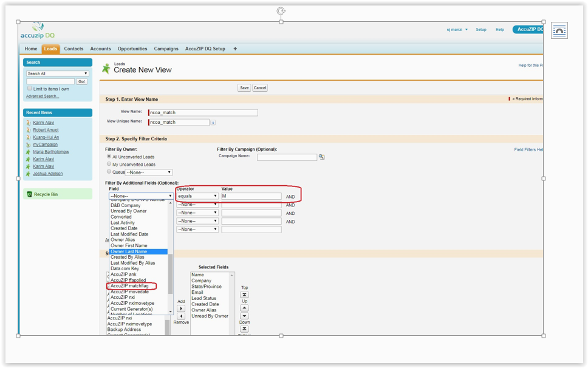
Task: Click the Save button
Action: [x=244, y=87]
